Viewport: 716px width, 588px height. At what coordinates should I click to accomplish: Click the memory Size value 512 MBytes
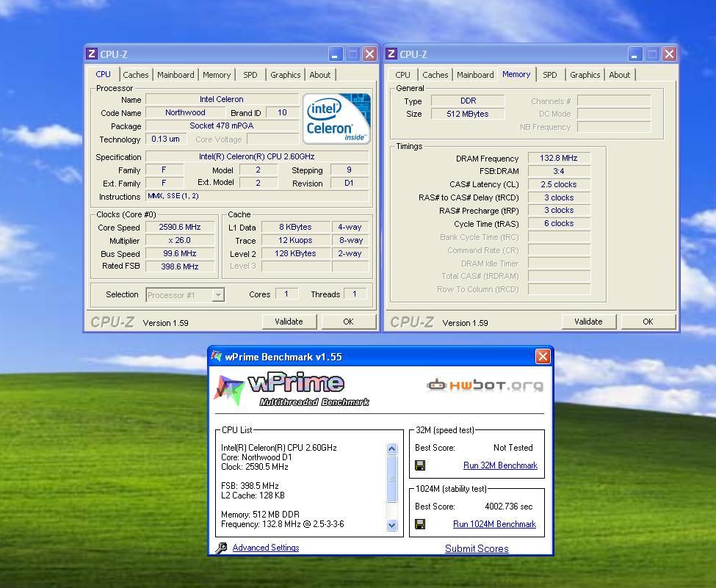(x=468, y=114)
